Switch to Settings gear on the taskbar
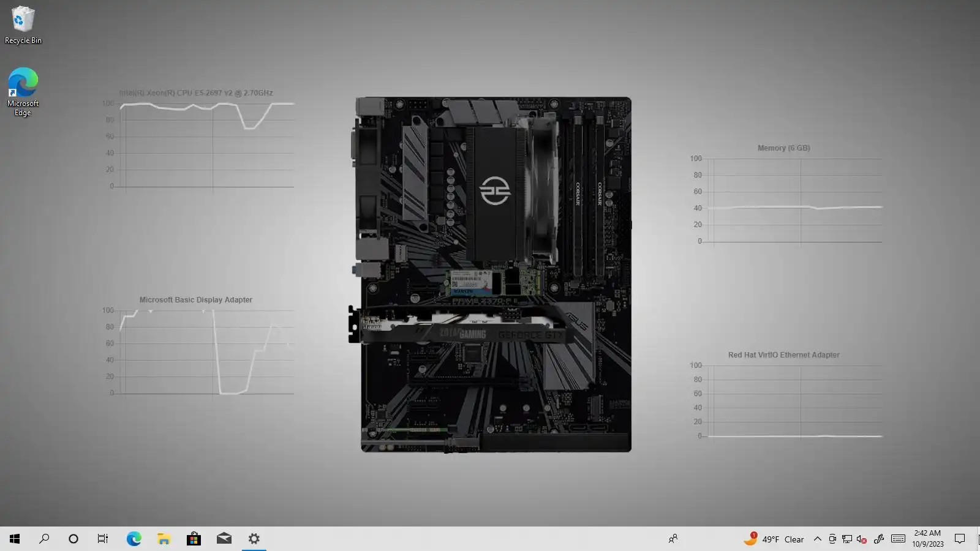This screenshot has width=980, height=551. pyautogui.click(x=254, y=539)
